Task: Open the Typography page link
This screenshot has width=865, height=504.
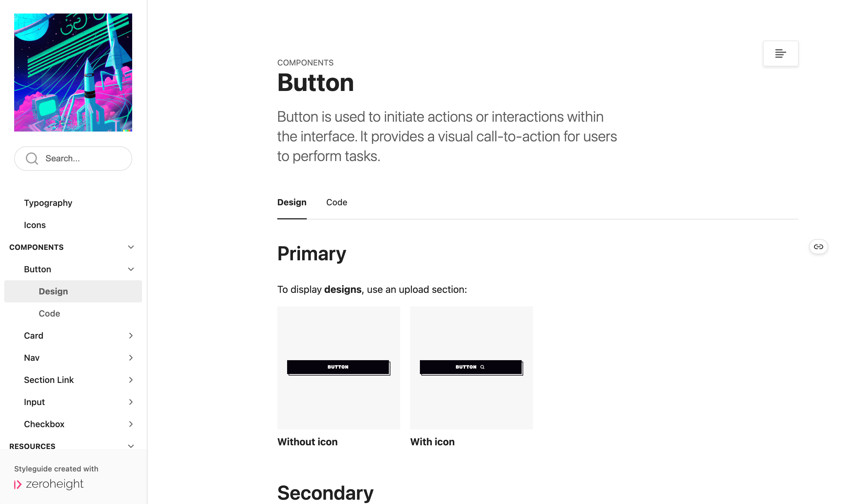Action: tap(48, 203)
